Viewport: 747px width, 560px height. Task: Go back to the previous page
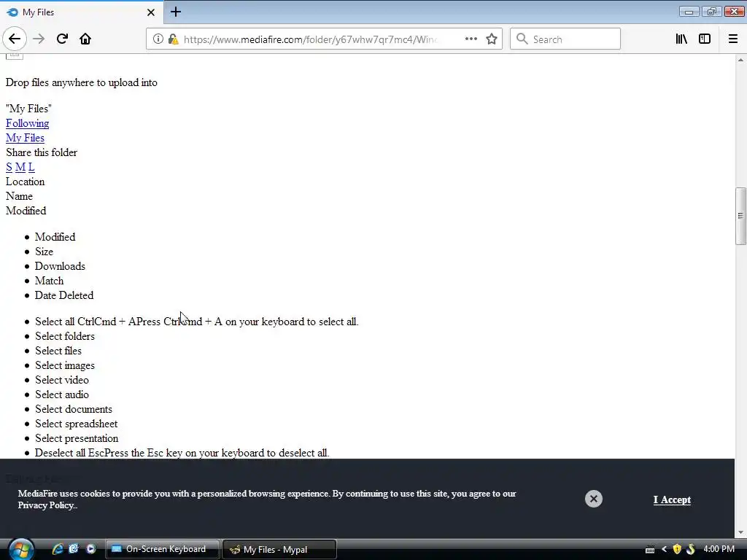pos(15,39)
